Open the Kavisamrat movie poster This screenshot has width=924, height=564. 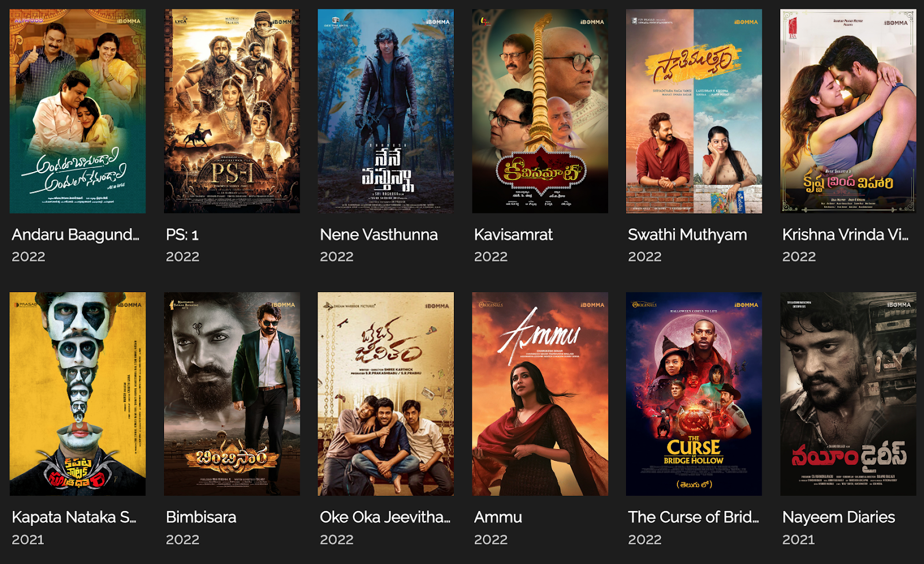[540, 111]
